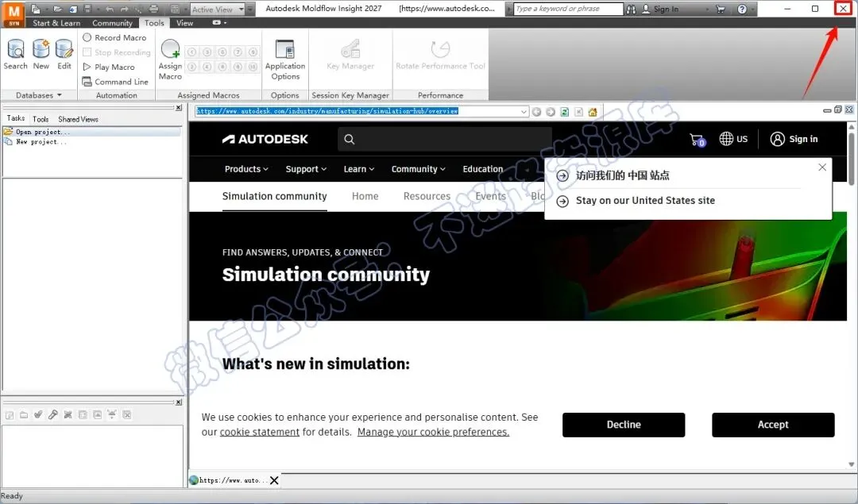Stop loading the embedded web page
Screen dimensions: 858x504
pos(578,112)
